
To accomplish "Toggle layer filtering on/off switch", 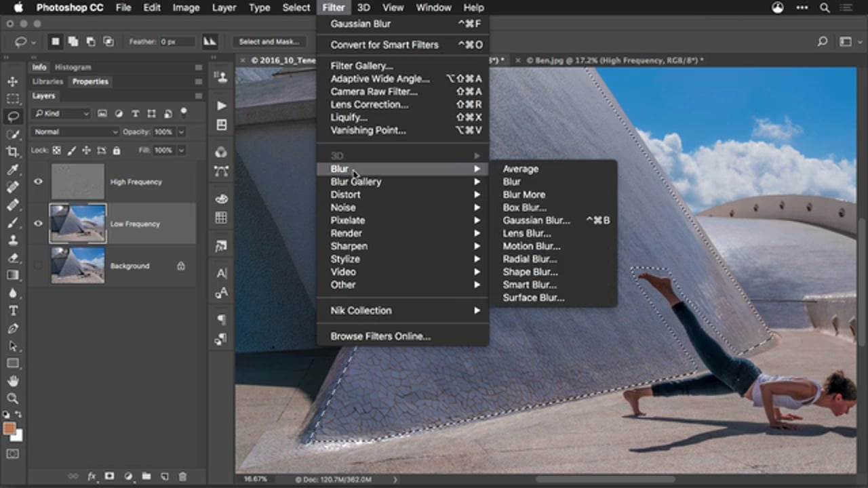I will [183, 113].
